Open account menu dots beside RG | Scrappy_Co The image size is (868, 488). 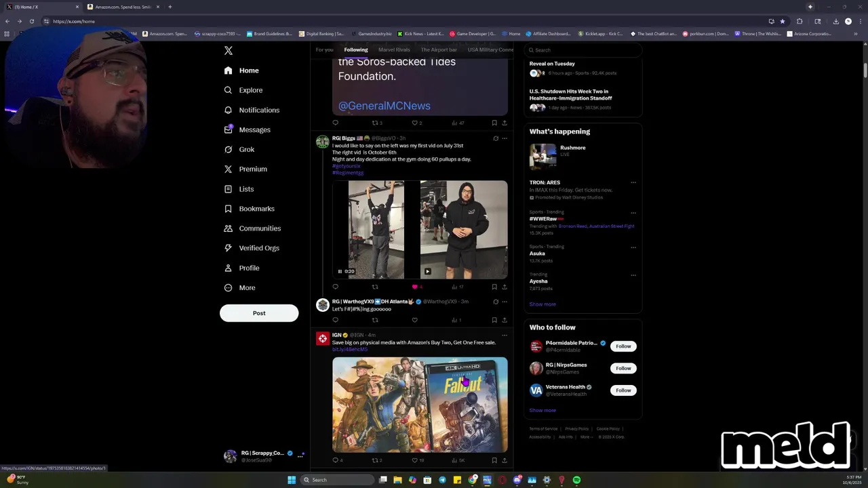pyautogui.click(x=300, y=456)
